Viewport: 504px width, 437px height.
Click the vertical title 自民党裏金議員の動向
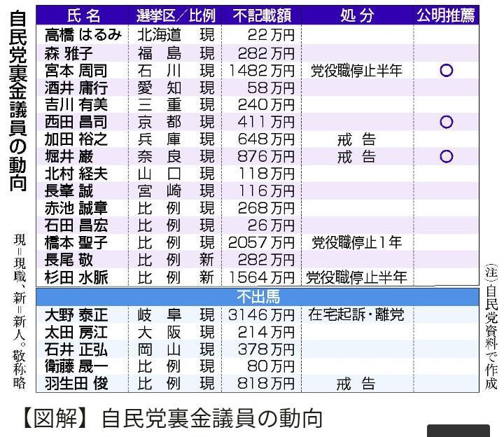[x=17, y=101]
